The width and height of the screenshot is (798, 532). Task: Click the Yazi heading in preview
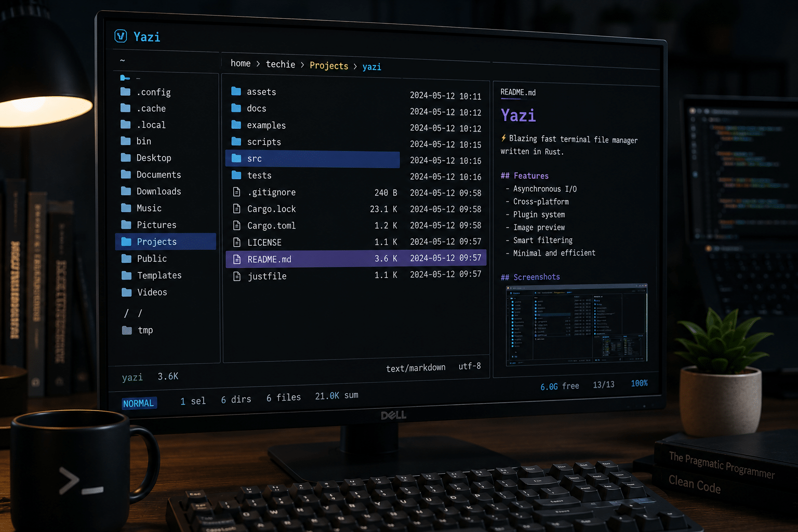click(518, 115)
